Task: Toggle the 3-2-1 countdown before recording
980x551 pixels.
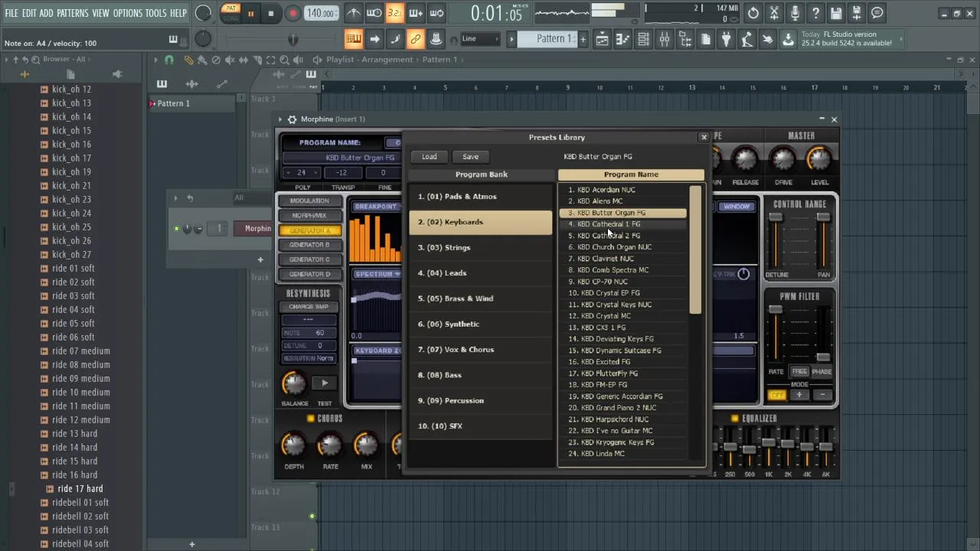Action: pos(395,13)
